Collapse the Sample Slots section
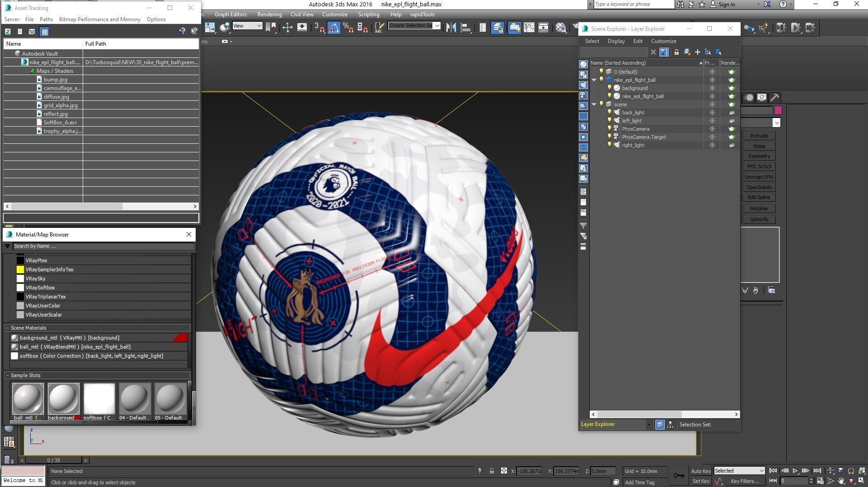This screenshot has height=487, width=868. pyautogui.click(x=8, y=375)
